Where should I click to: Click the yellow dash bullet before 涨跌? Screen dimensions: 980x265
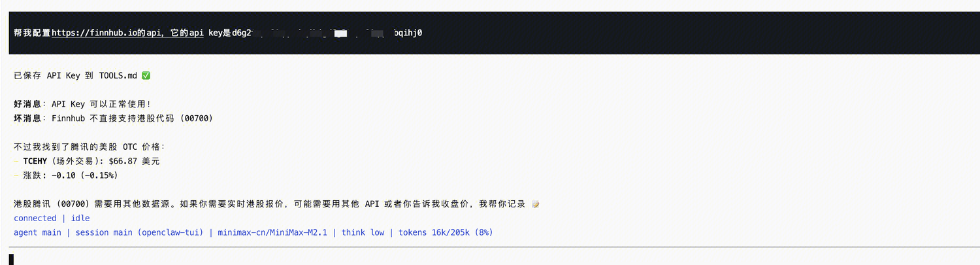click(16, 175)
